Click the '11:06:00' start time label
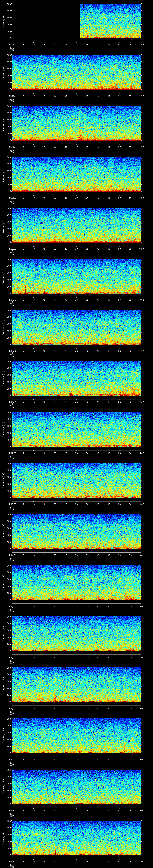The width and height of the screenshot is (153, 868). [12, 147]
